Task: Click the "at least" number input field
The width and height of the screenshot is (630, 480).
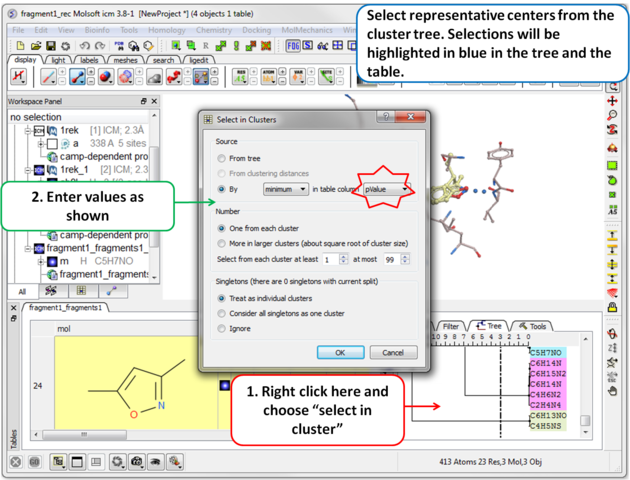Action: point(331,259)
